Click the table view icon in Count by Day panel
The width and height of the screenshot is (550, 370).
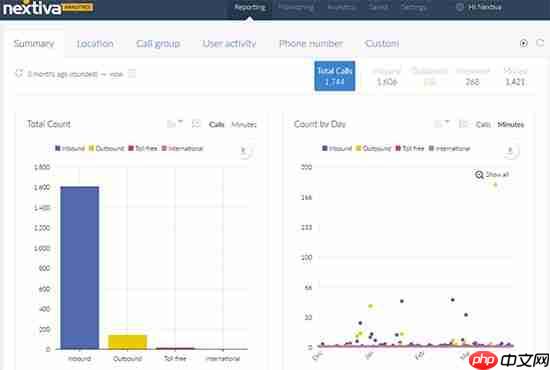[463, 124]
